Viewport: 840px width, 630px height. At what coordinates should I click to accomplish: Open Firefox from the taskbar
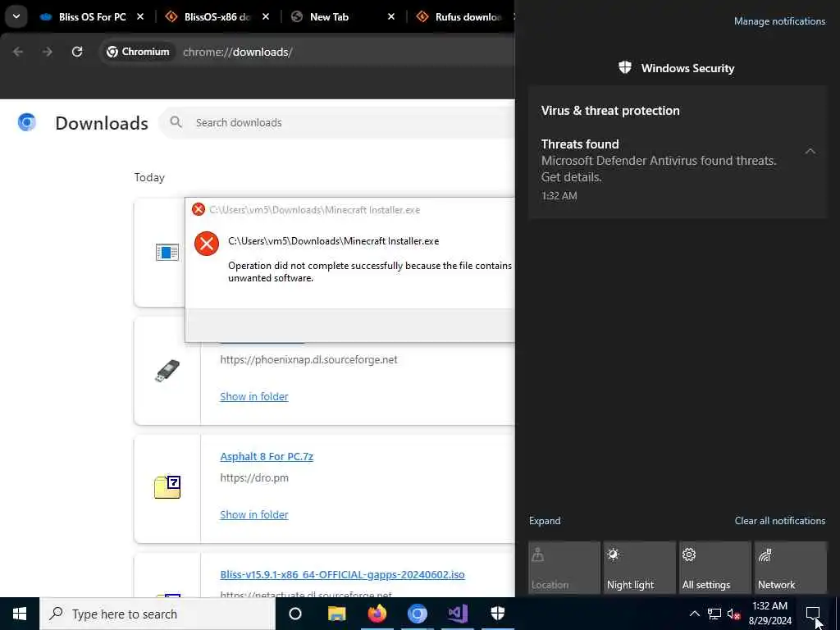click(x=377, y=614)
